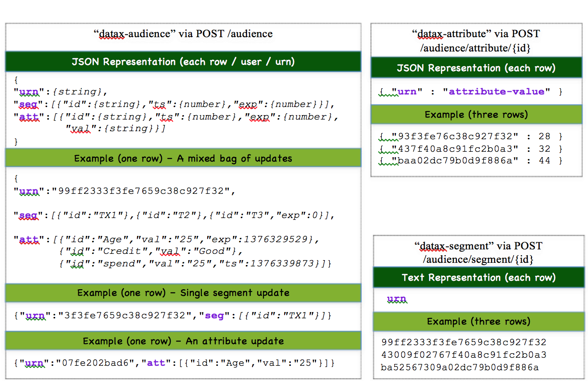The image size is (588, 381).
Task: Click the spend attribute line with ts 1376339873
Action: point(195,263)
